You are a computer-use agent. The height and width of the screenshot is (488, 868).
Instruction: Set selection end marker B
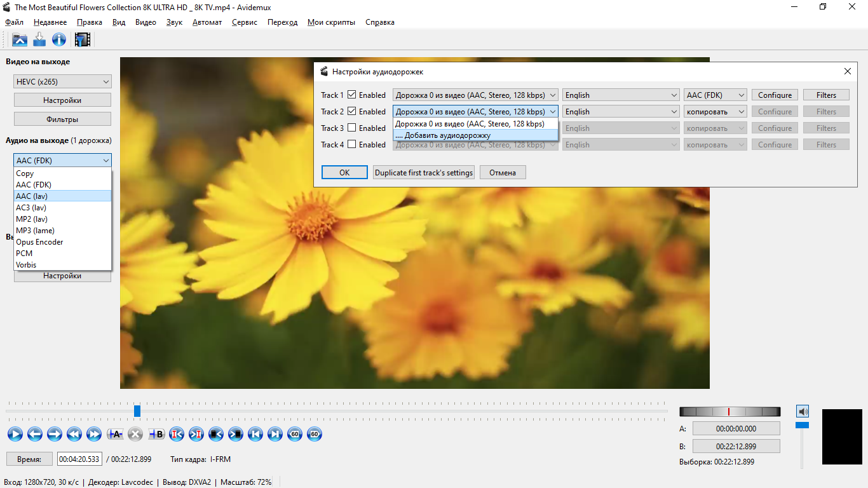point(156,434)
